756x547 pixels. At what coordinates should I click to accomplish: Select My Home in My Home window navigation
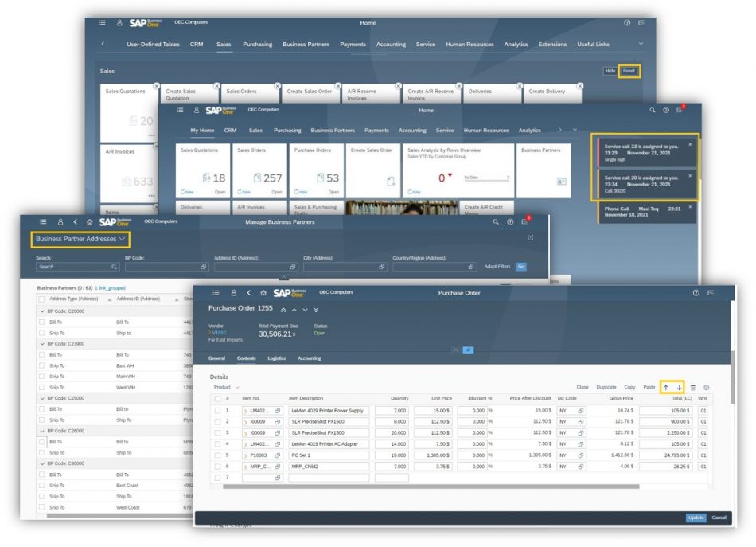click(x=202, y=131)
